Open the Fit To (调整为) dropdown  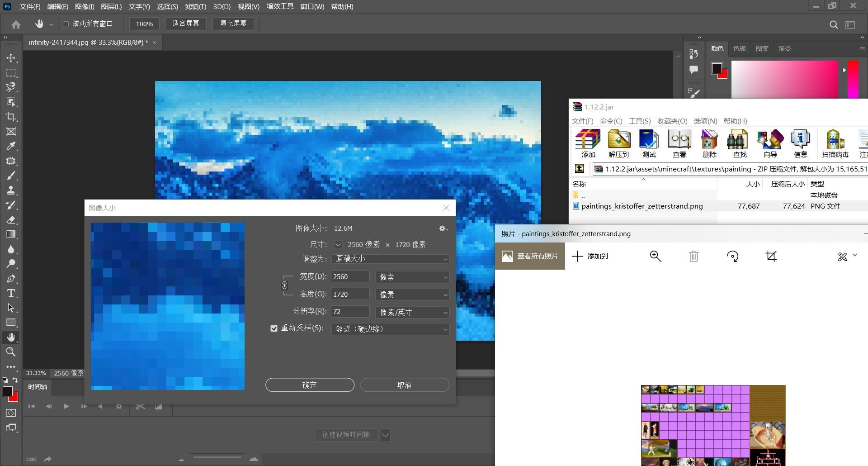pyautogui.click(x=391, y=259)
